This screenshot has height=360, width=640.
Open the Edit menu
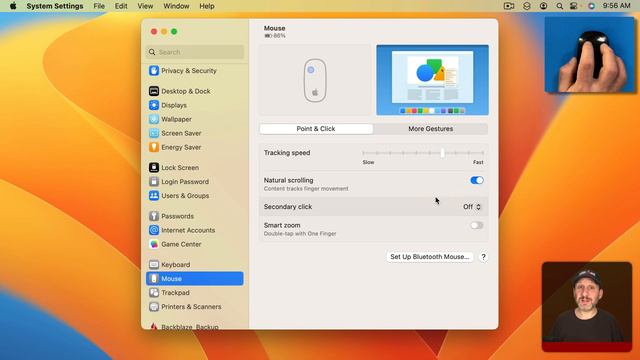[121, 6]
